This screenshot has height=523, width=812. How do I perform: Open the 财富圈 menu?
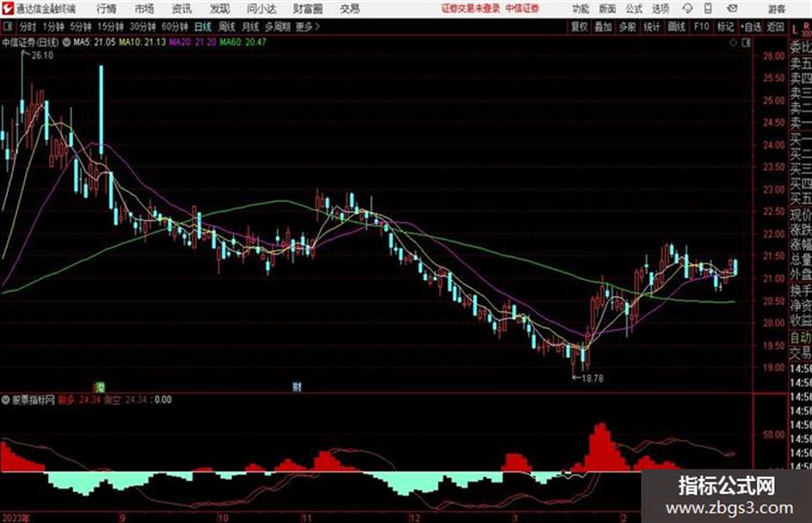click(x=308, y=9)
